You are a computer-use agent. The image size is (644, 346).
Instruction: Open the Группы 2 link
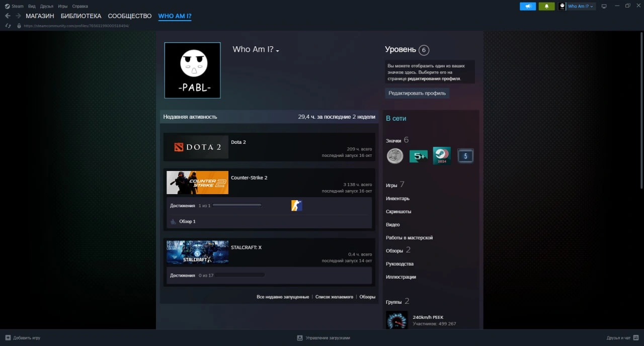(x=397, y=302)
